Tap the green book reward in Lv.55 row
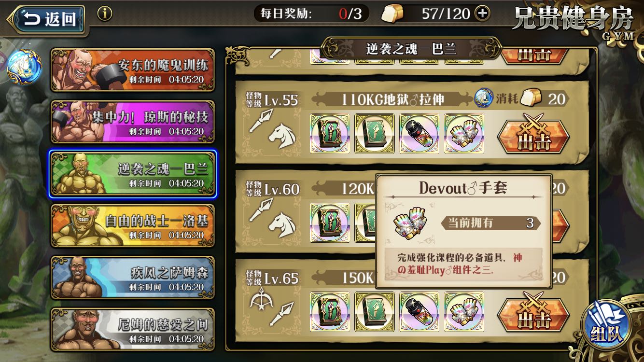 click(x=374, y=134)
